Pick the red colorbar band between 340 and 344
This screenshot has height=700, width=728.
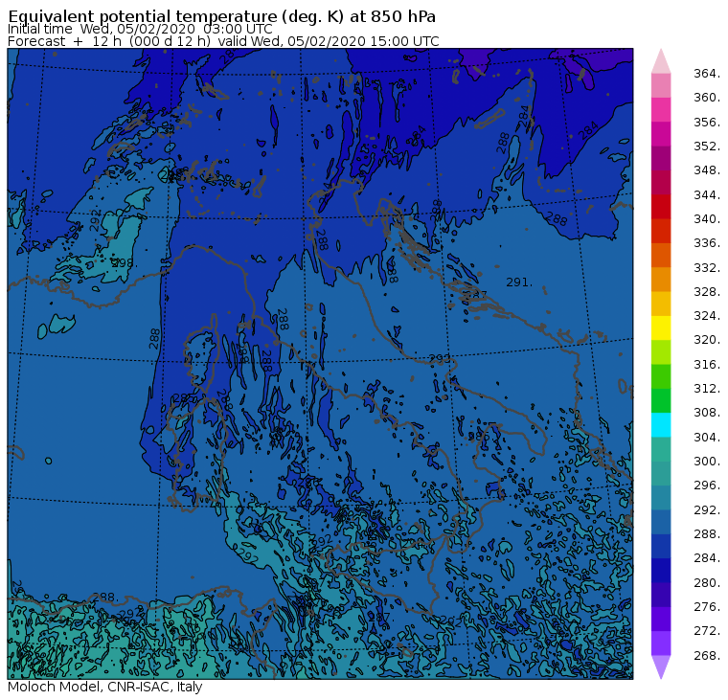coord(661,207)
